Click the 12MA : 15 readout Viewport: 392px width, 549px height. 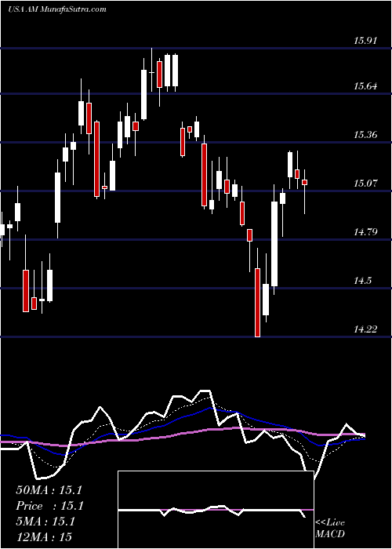click(44, 537)
